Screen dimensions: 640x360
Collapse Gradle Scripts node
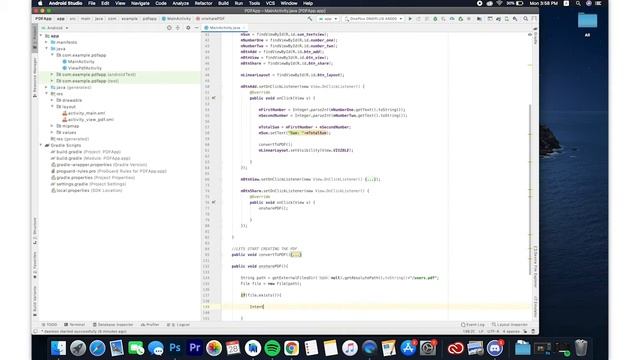click(x=41, y=145)
